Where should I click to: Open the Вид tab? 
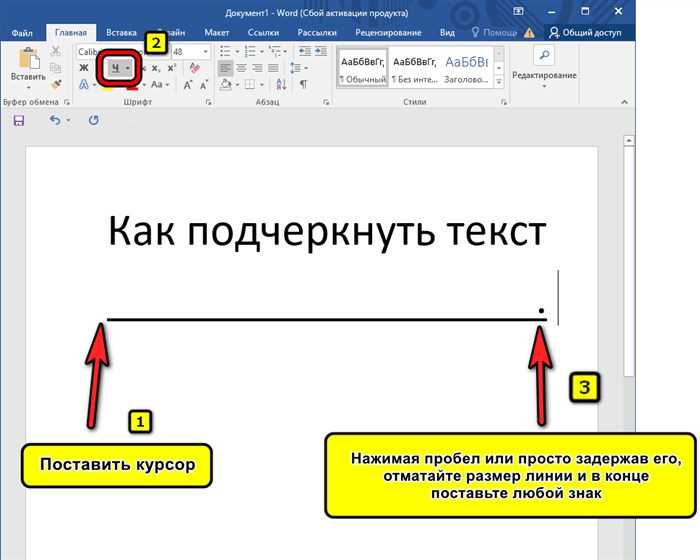coord(447,33)
